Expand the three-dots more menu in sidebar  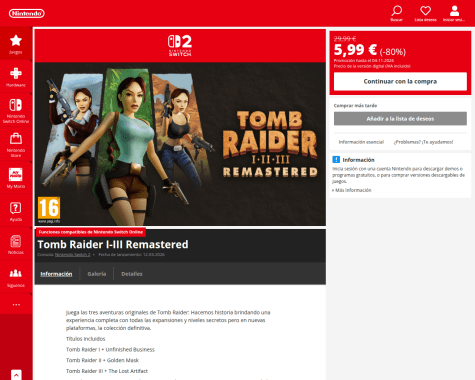[16, 304]
